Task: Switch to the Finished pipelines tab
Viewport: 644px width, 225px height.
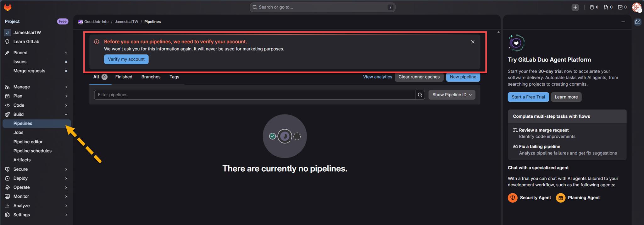Action: click(x=124, y=77)
